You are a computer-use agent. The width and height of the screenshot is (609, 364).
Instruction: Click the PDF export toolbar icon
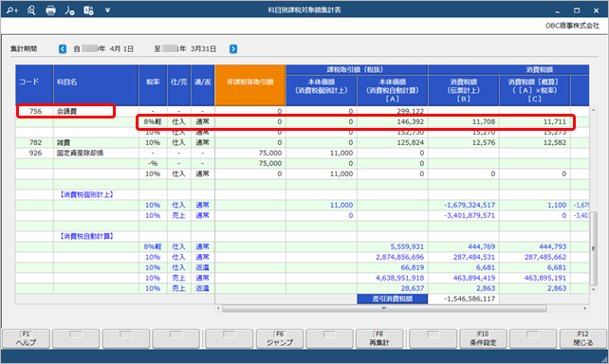tap(69, 10)
